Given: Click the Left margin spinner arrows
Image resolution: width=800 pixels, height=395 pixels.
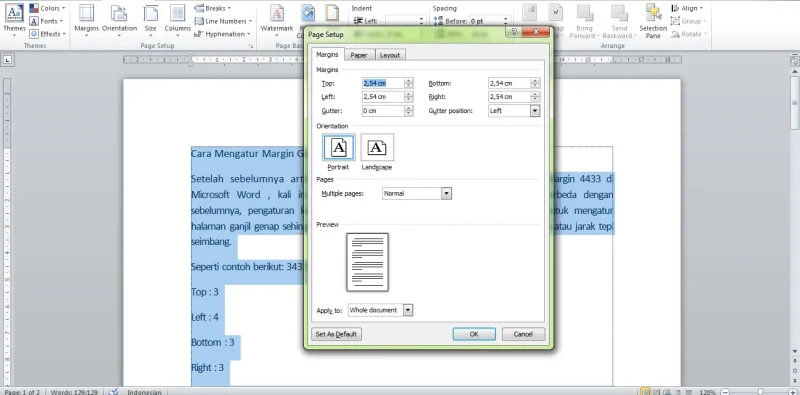Looking at the screenshot, I should [409, 96].
